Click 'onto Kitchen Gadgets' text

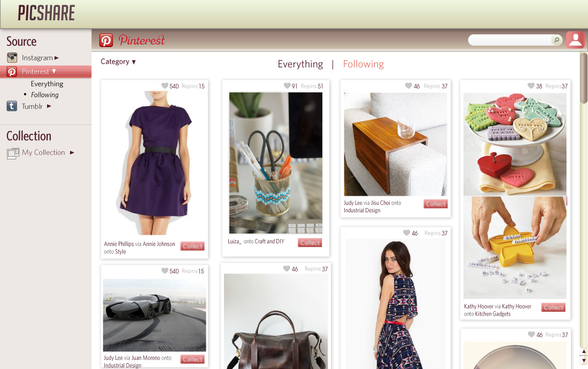[487, 314]
